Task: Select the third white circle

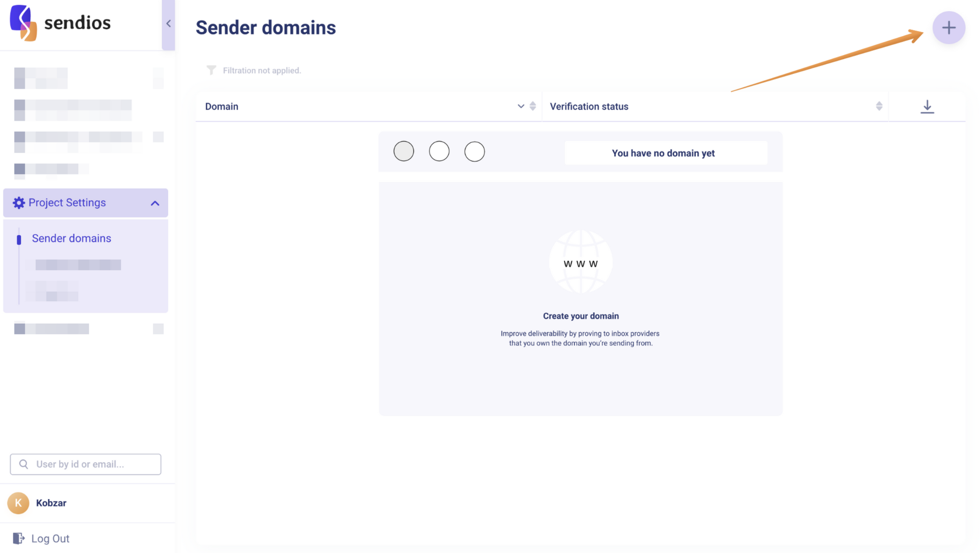Action: (474, 151)
